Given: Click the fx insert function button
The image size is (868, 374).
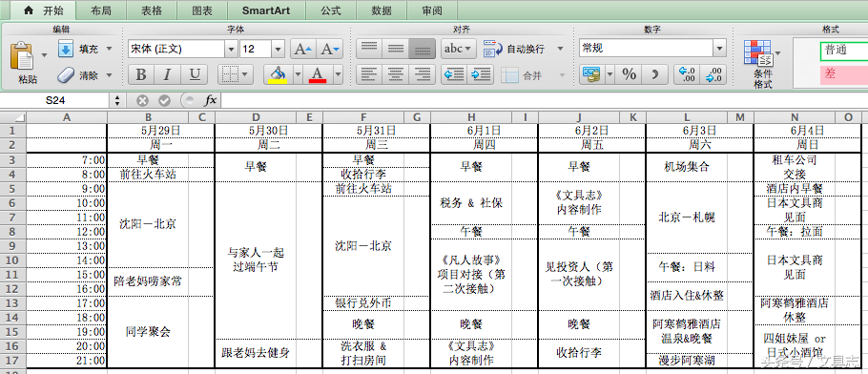Looking at the screenshot, I should point(211,100).
